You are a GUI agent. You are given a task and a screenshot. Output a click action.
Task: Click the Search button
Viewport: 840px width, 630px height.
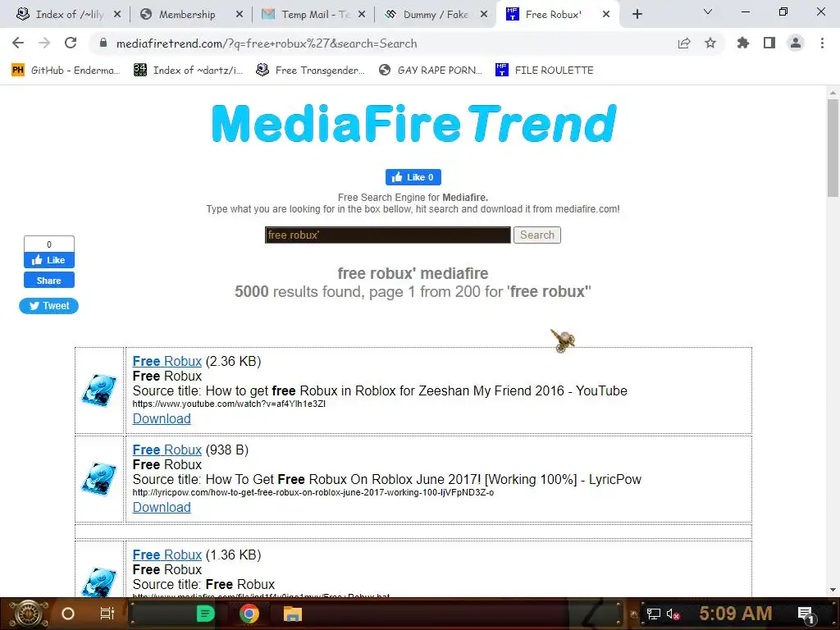click(x=536, y=235)
